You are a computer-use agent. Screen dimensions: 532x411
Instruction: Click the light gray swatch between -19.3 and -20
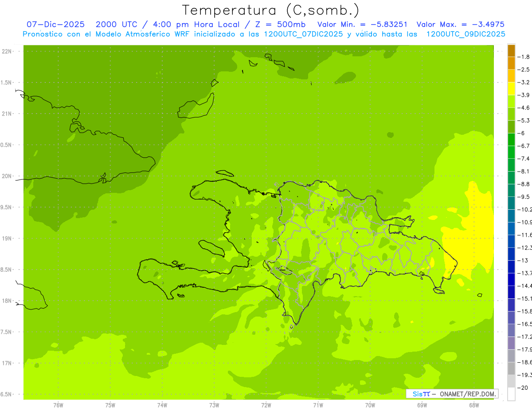pyautogui.click(x=511, y=381)
